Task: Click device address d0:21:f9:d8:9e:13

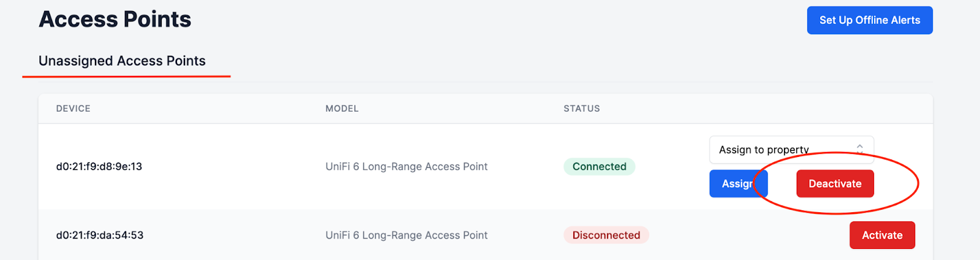Action: (99, 166)
